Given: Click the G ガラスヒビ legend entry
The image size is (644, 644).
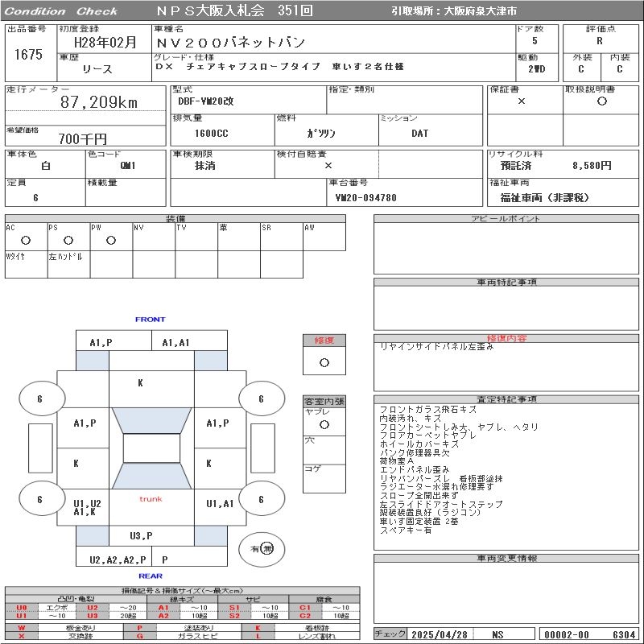Looking at the screenshot, I should coord(182,636).
